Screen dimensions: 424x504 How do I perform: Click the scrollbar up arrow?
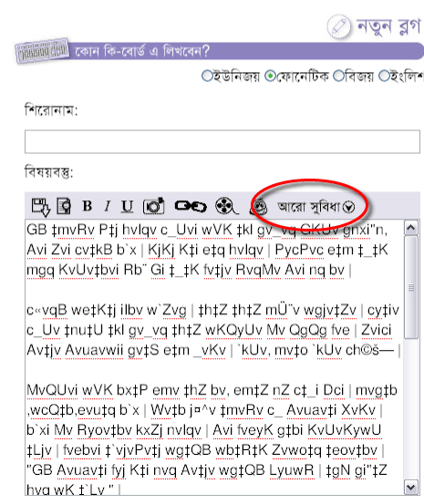pyautogui.click(x=411, y=228)
